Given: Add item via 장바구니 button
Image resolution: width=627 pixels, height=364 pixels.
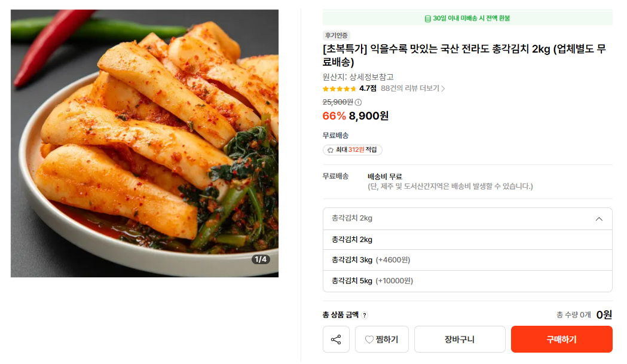Looking at the screenshot, I should pyautogui.click(x=460, y=339).
